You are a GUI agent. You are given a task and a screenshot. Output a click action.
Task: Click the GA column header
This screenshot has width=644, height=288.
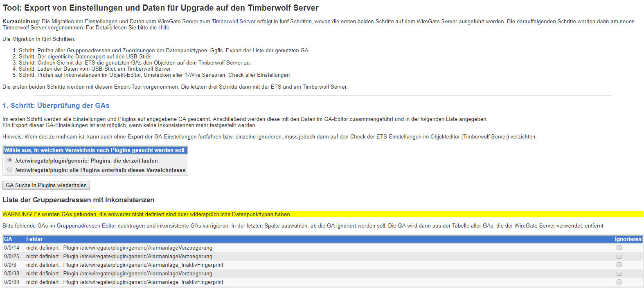tap(8, 239)
